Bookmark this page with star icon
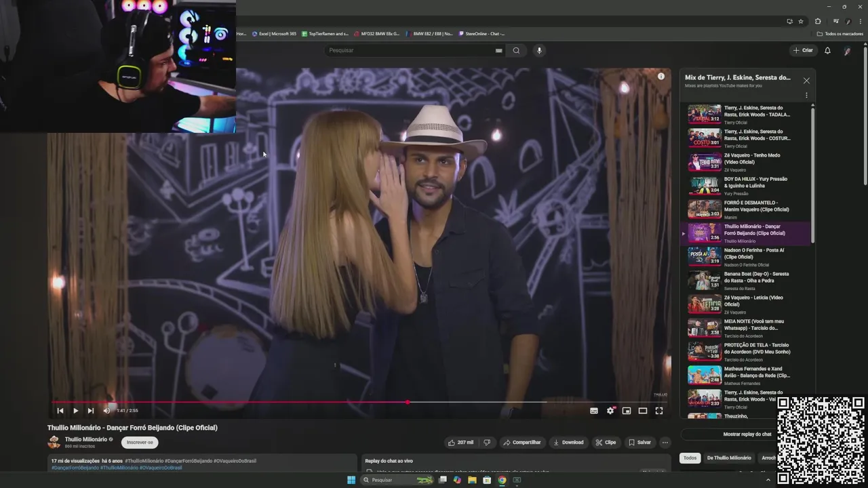 coord(801,21)
